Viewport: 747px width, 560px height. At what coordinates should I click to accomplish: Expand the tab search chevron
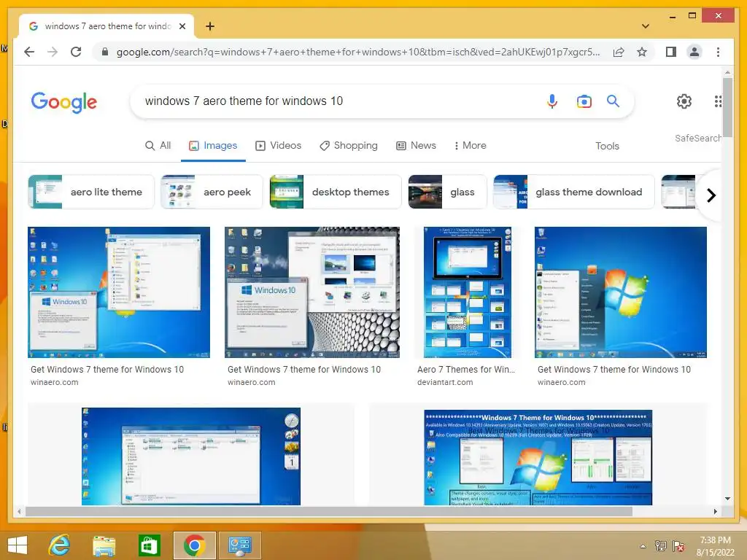pos(645,26)
